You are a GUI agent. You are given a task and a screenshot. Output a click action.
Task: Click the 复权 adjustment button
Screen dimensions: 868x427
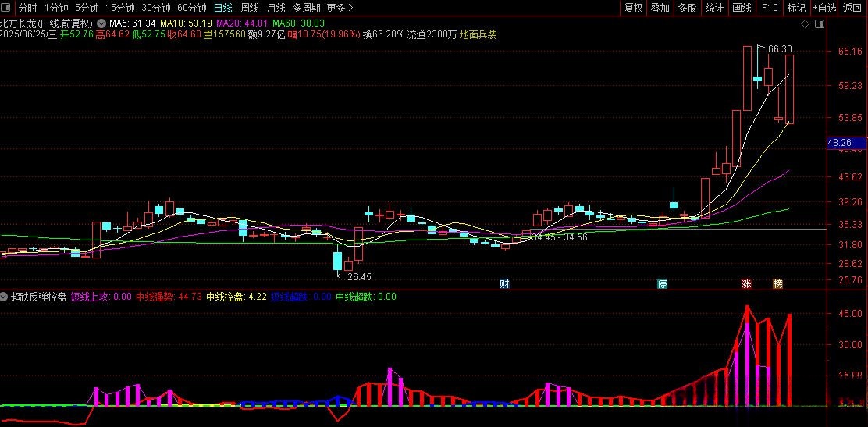(x=633, y=8)
